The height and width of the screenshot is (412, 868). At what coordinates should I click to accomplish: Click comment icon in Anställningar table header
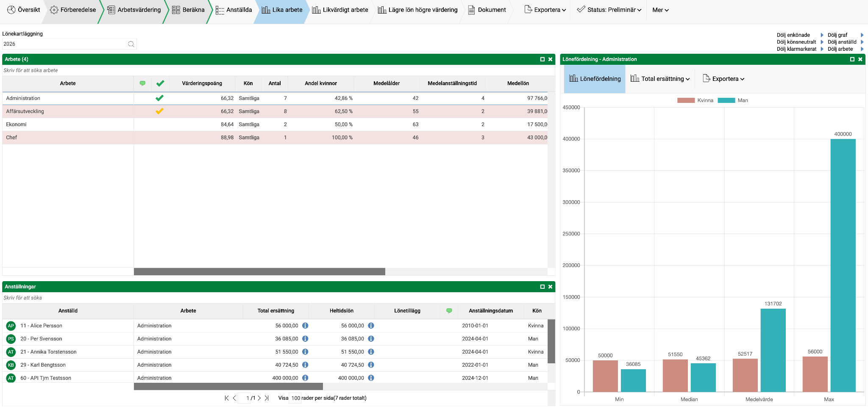pyautogui.click(x=449, y=311)
